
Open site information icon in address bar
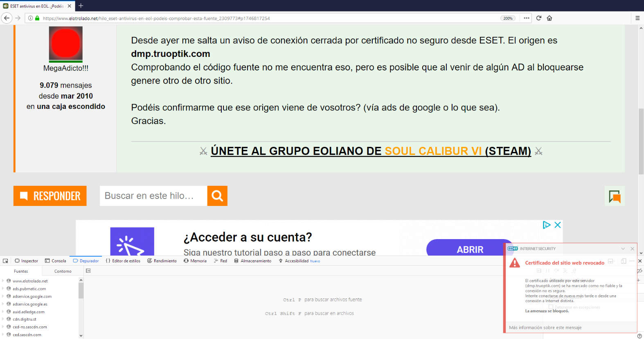click(x=30, y=18)
